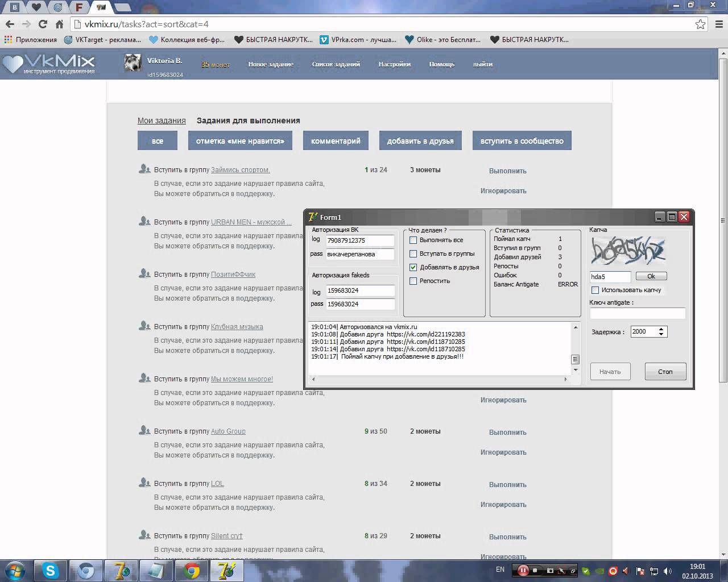Open the Action Center flag icon

click(640, 571)
